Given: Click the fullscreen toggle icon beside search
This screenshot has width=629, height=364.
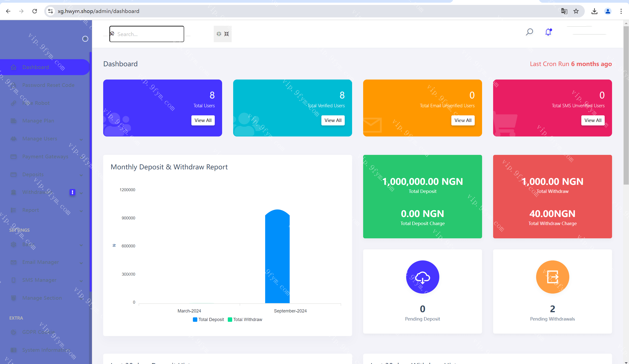Looking at the screenshot, I should coord(222,34).
